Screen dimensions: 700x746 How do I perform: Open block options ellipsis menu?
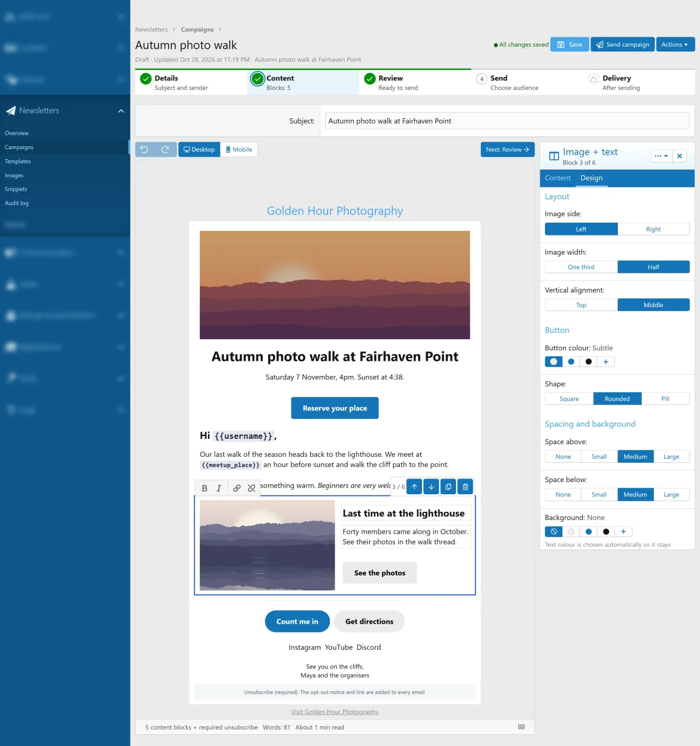662,156
